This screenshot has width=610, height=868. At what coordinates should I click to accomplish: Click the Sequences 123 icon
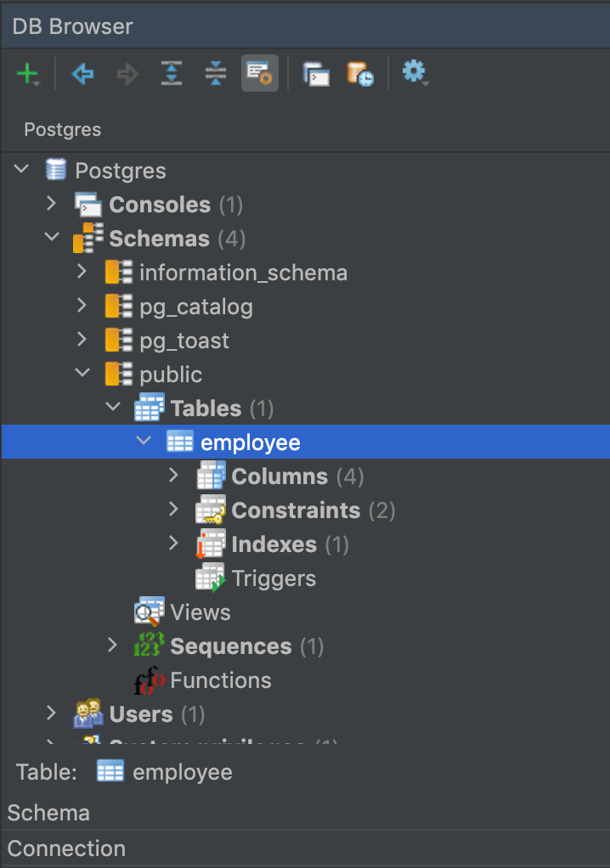pos(150,645)
